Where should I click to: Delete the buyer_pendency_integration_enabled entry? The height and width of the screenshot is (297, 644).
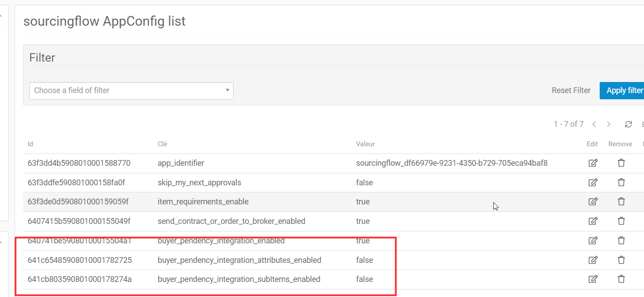pos(621,240)
